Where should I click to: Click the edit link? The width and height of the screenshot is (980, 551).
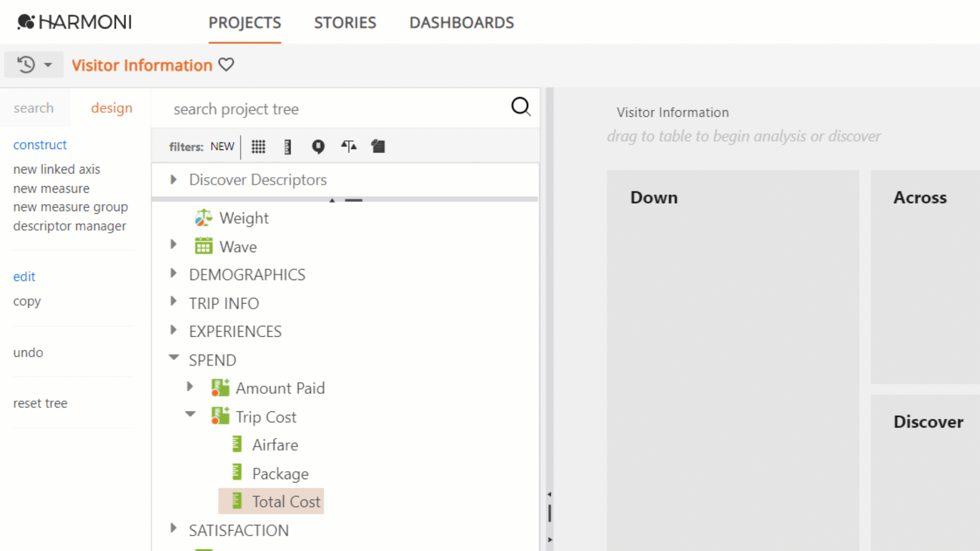(24, 277)
